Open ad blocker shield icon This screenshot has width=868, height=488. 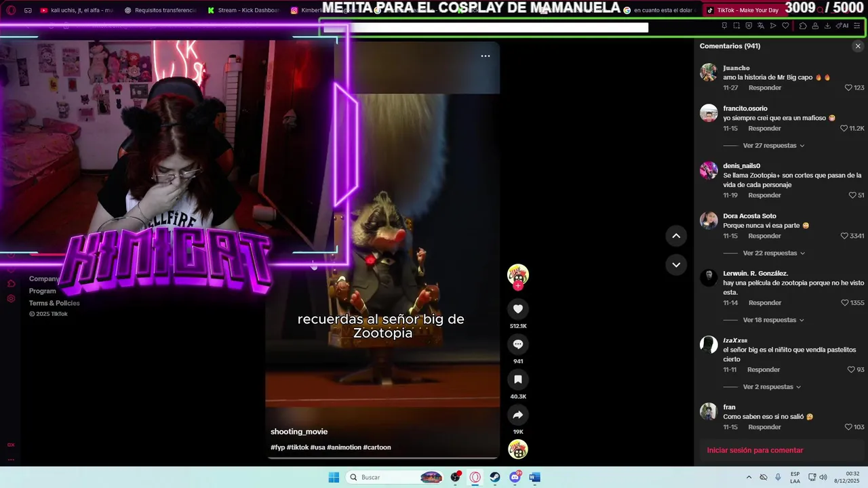point(749,26)
